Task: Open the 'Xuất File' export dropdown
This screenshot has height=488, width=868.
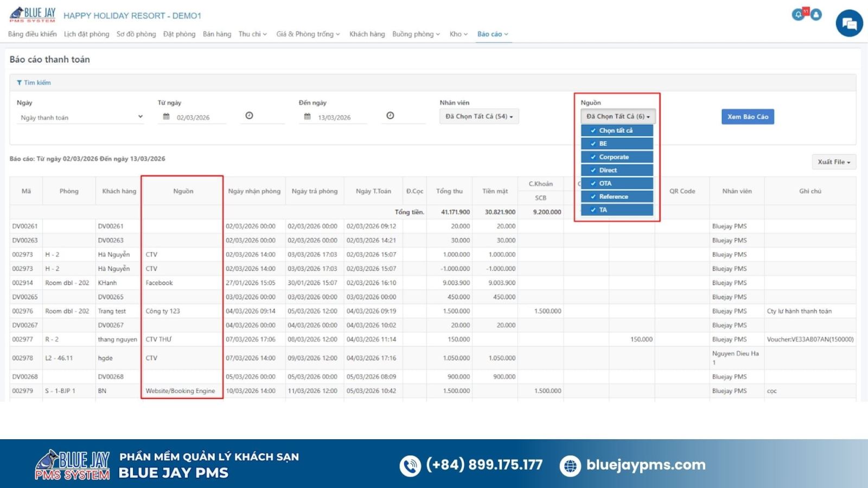Action: [833, 162]
